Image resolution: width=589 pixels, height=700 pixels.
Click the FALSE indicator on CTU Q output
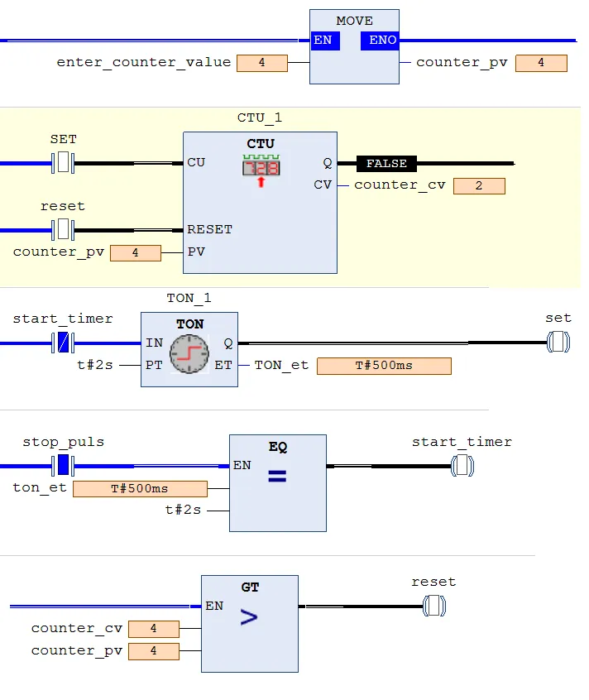386,163
